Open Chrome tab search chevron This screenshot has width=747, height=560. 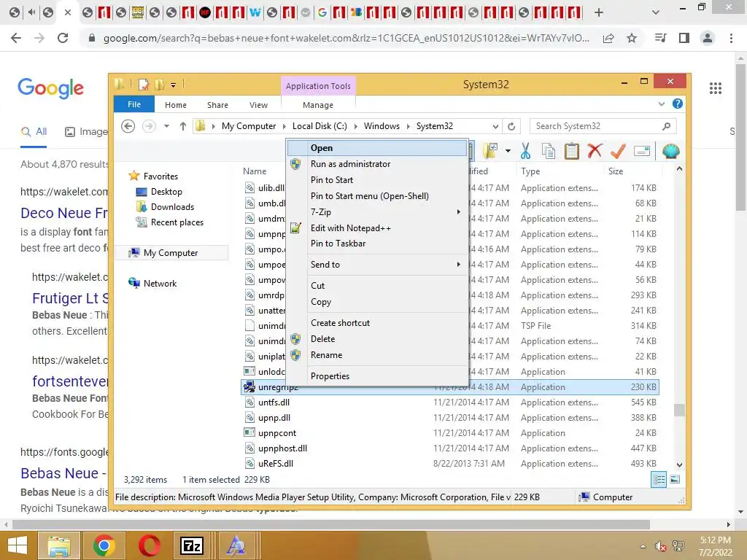coord(656,12)
